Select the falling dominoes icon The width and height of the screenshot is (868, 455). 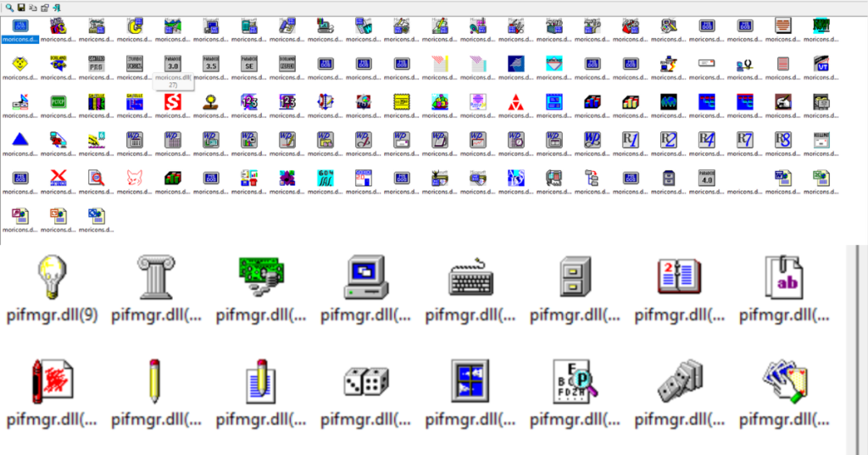680,381
